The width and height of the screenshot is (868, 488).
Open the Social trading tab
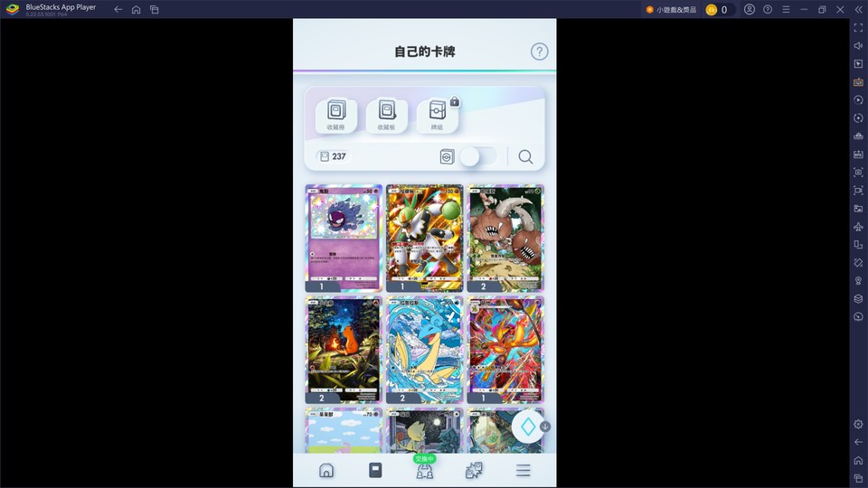(x=425, y=470)
